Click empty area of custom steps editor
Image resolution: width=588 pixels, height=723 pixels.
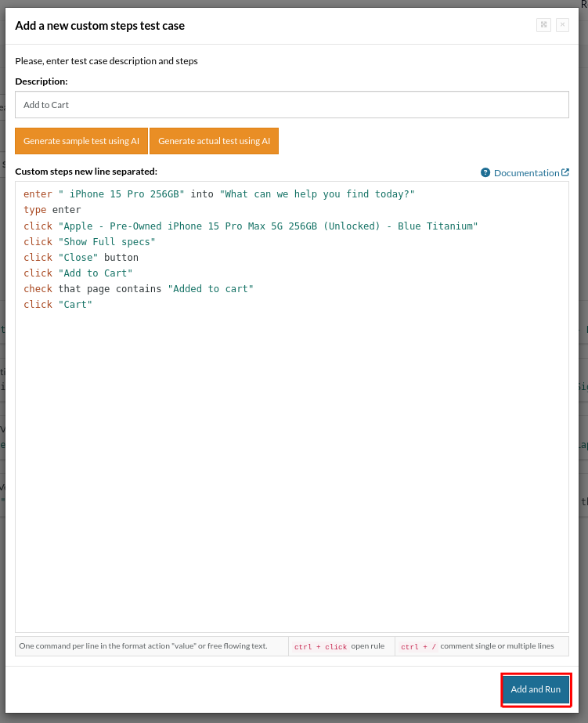[x=291, y=470]
